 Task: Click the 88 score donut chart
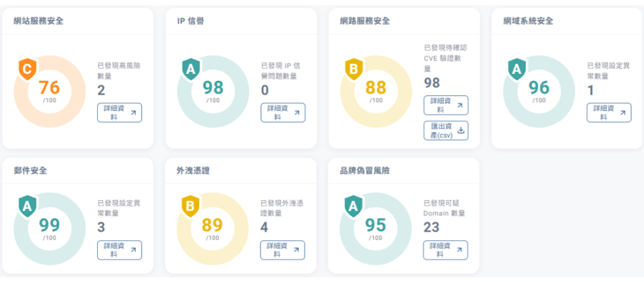pos(376,89)
